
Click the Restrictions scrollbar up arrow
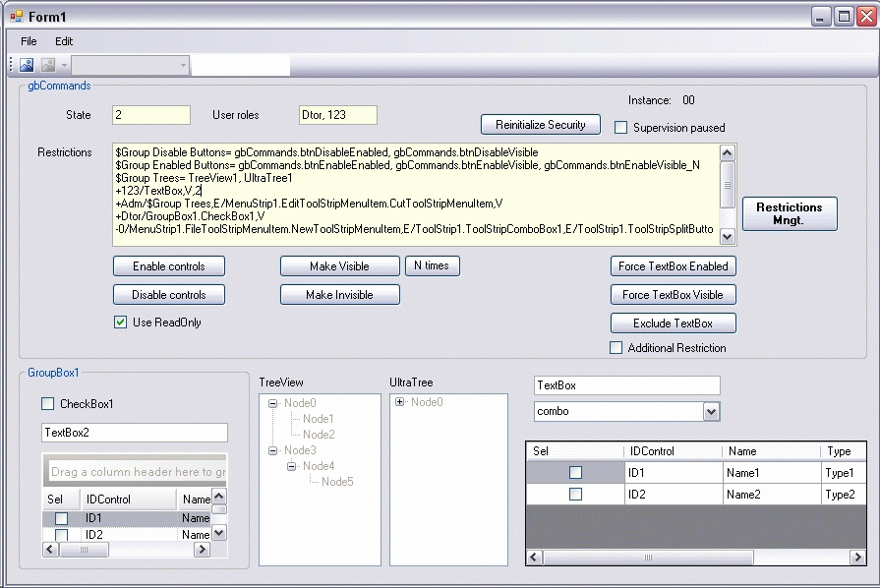click(x=728, y=153)
